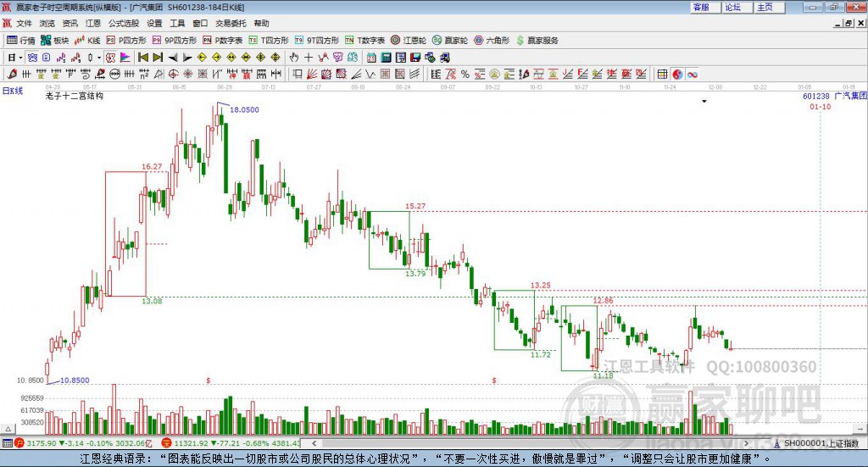Open the 江恩 menu
This screenshot has height=467, width=868.
(x=93, y=23)
